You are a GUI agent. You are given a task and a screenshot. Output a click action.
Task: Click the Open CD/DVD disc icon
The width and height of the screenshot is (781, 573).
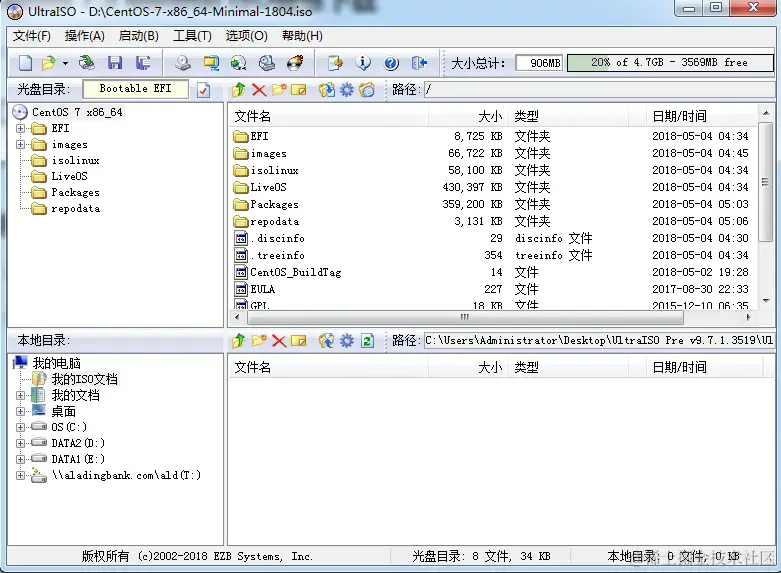pos(87,63)
